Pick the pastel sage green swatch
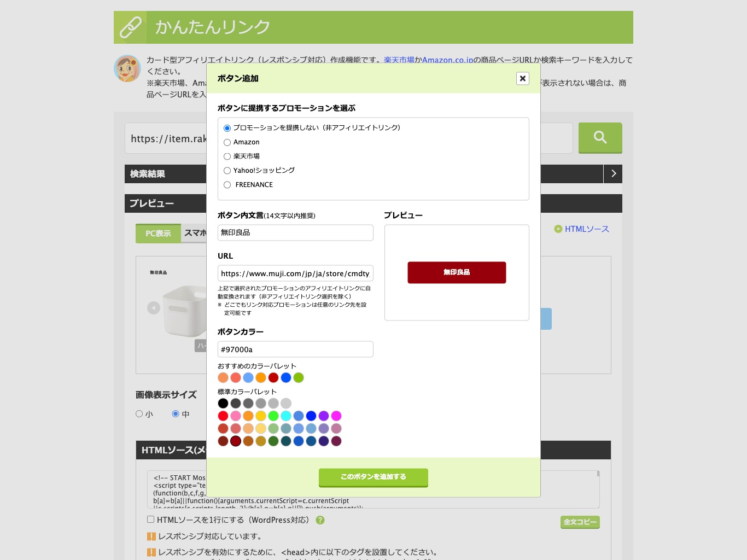The width and height of the screenshot is (747, 560). point(273,429)
